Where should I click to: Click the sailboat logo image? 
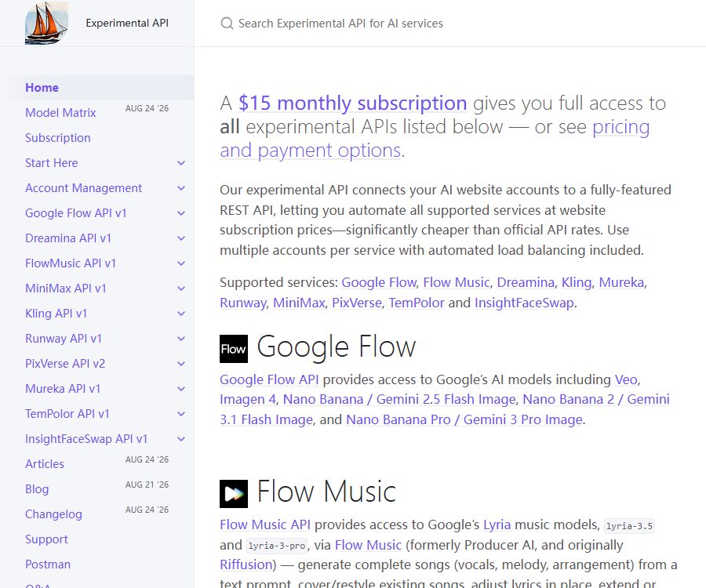47,24
